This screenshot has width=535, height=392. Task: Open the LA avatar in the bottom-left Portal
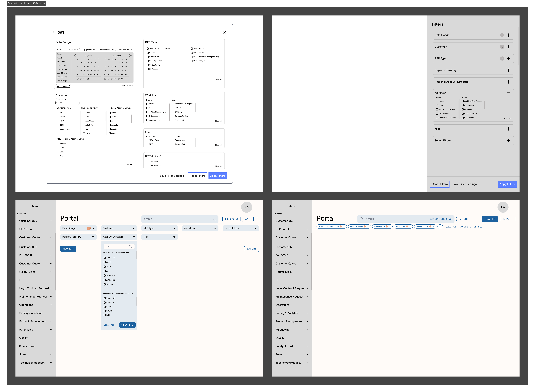247,207
